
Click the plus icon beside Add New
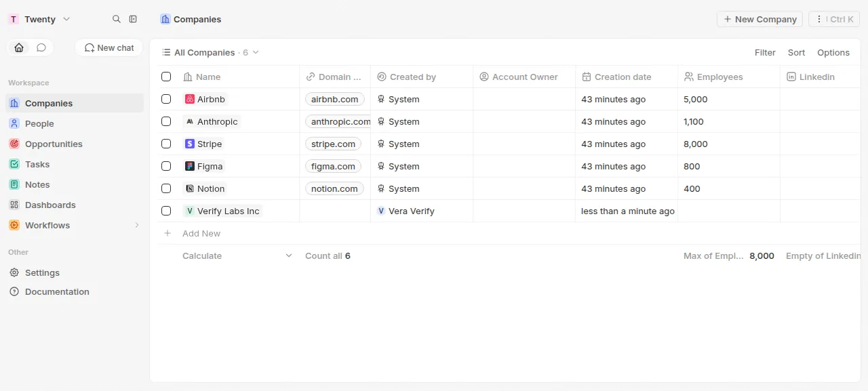pyautogui.click(x=167, y=233)
